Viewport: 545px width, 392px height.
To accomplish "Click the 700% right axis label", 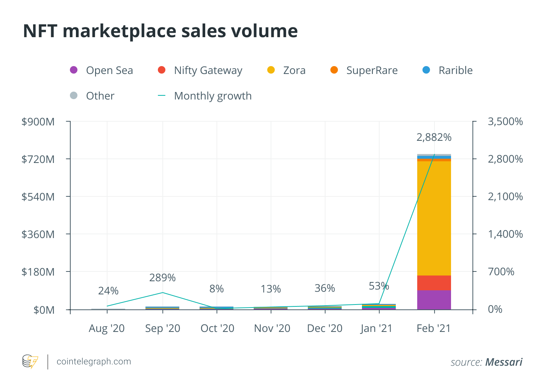I will click(x=501, y=272).
